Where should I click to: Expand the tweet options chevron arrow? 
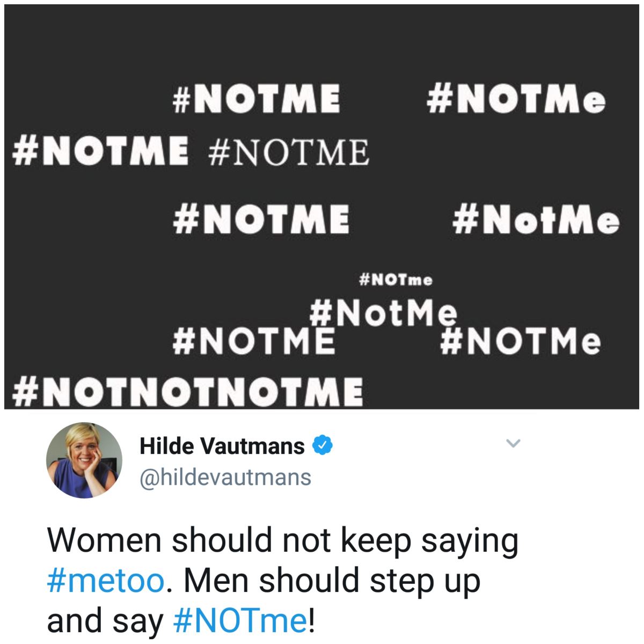[x=514, y=443]
